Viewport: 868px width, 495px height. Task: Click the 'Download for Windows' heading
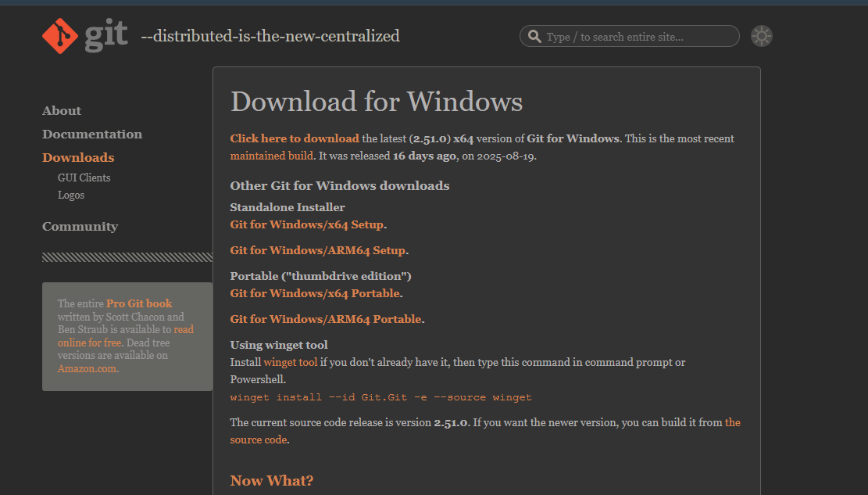[x=377, y=102]
